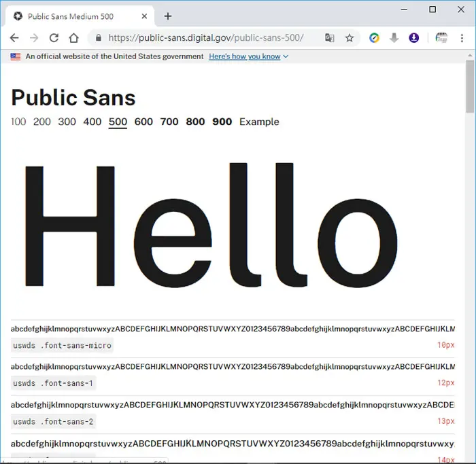Reload the Public Sans page
Viewport: 476px width, 464px height.
tap(54, 38)
